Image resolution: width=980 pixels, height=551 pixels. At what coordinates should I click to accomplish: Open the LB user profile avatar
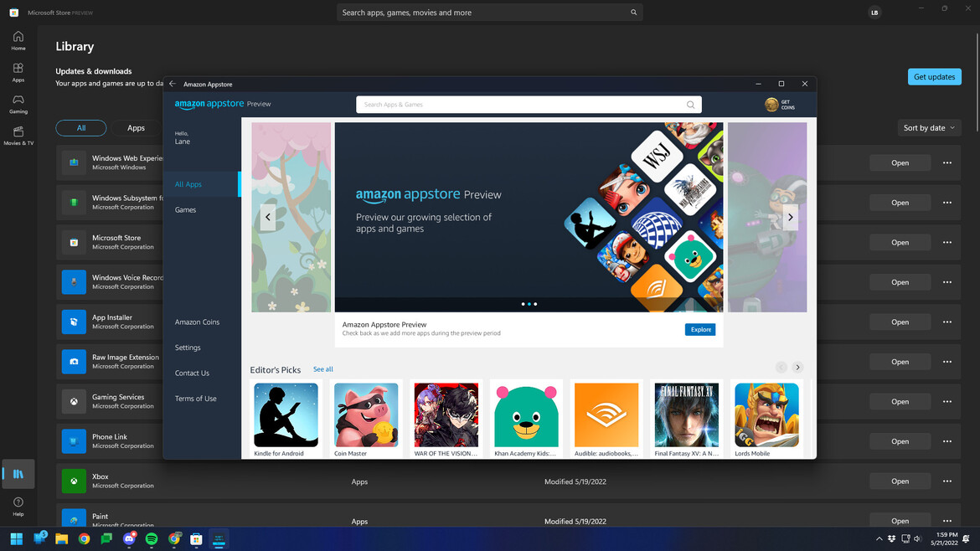pos(874,13)
